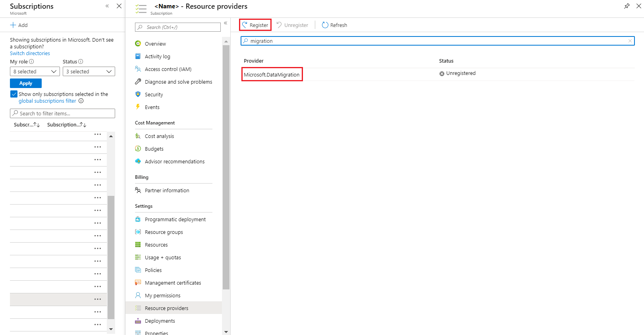Click the Programmatic deployment icon
644x335 pixels.
138,219
